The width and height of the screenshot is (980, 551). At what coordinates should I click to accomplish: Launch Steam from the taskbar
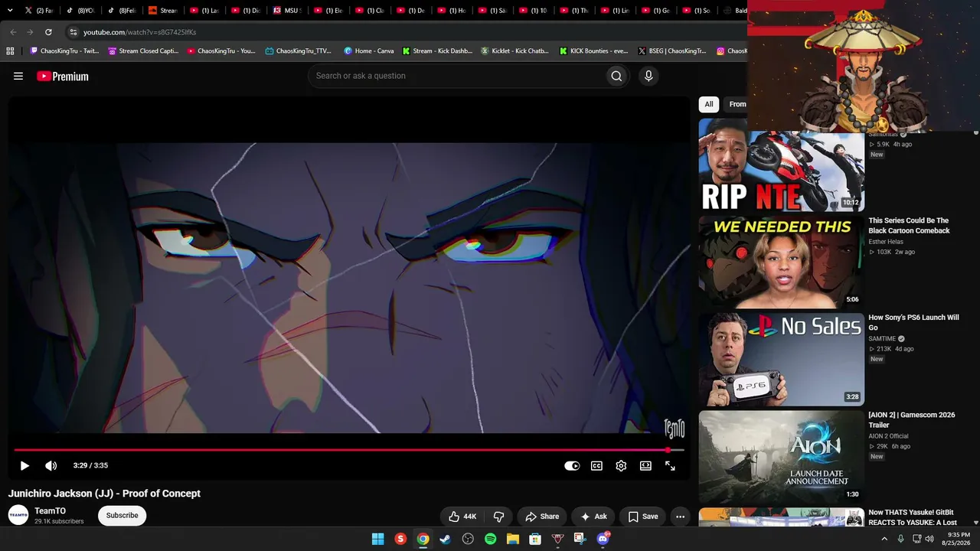pyautogui.click(x=445, y=539)
